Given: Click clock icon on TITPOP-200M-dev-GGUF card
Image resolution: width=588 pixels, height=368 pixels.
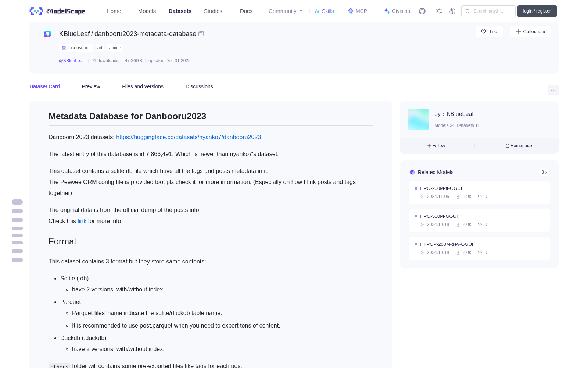Looking at the screenshot, I should [x=423, y=252].
